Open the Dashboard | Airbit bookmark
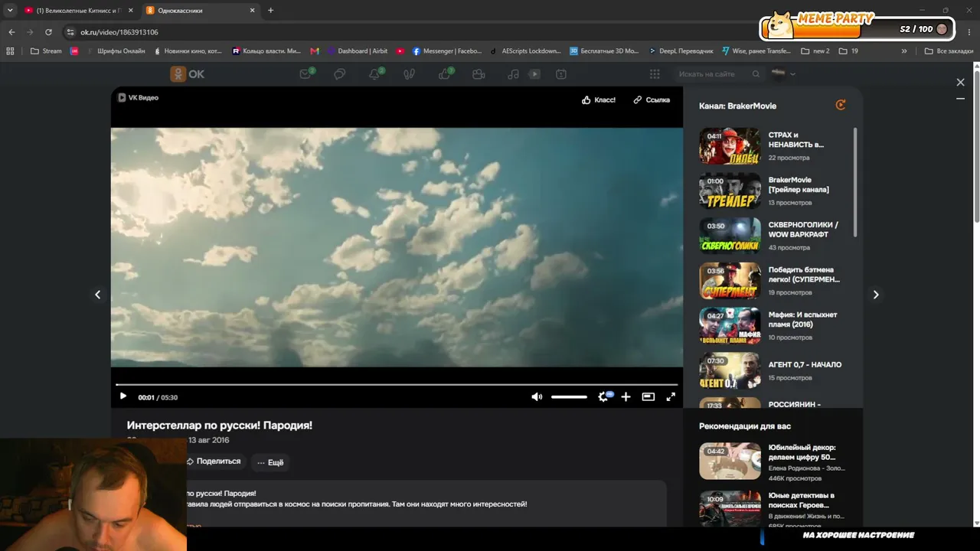Image resolution: width=980 pixels, height=551 pixels. [358, 51]
